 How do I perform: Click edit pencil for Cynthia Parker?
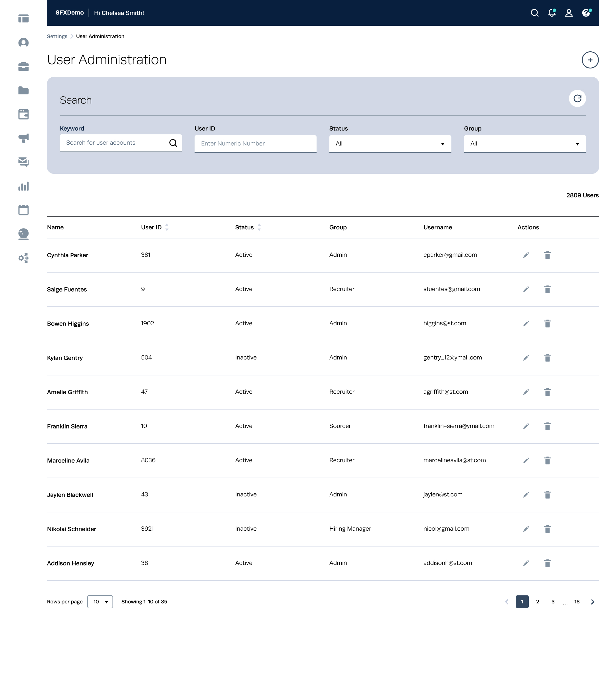click(526, 255)
